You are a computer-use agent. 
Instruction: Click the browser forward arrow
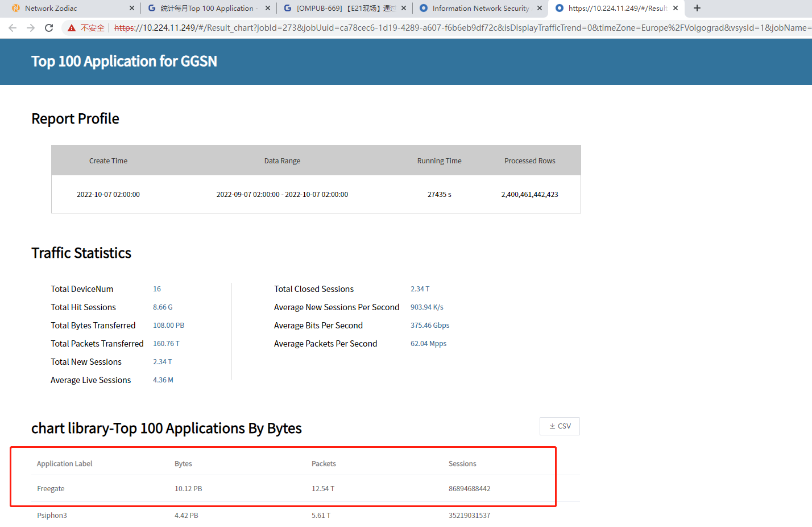pos(31,28)
